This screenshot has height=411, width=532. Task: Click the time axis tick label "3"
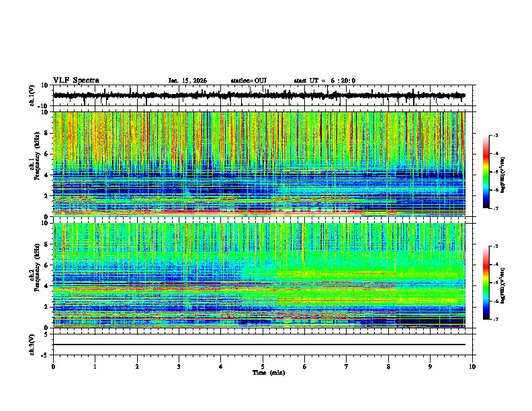pos(179,367)
